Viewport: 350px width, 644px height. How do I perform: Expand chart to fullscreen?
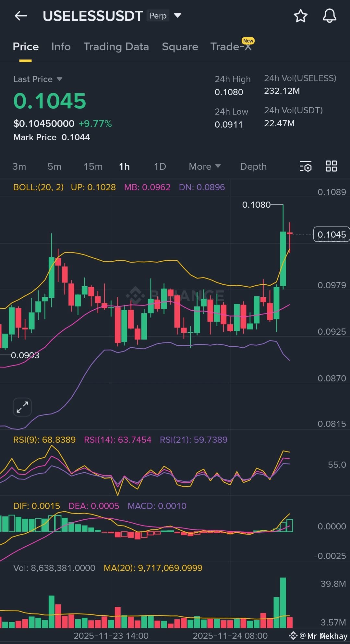coord(22,407)
